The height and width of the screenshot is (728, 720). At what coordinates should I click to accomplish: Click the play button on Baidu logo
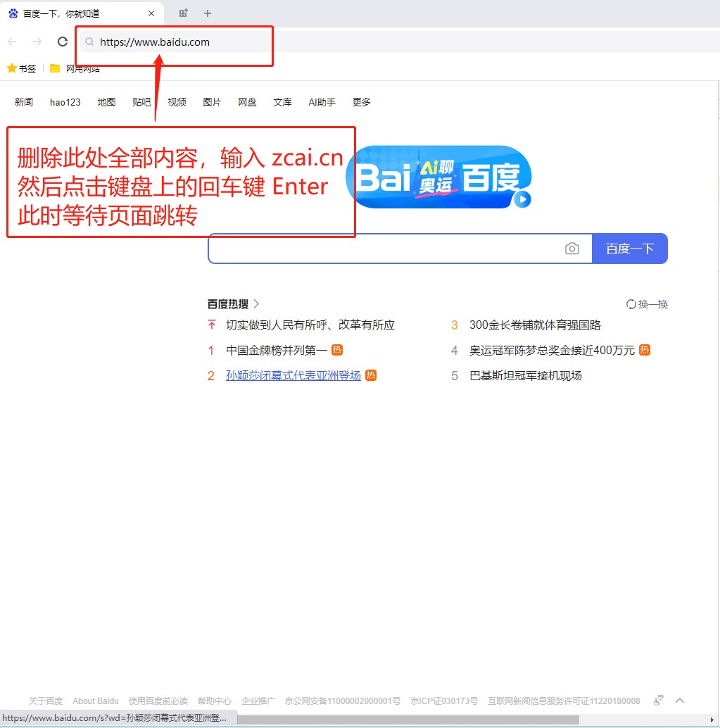pos(522,199)
